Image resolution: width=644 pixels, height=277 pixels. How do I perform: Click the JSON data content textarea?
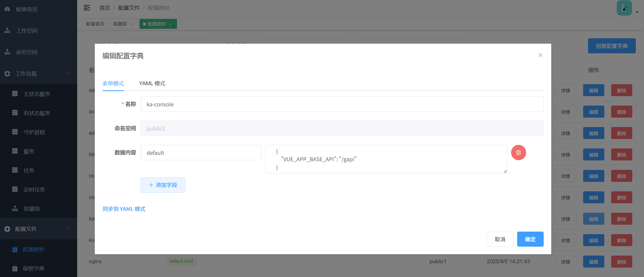[386, 159]
